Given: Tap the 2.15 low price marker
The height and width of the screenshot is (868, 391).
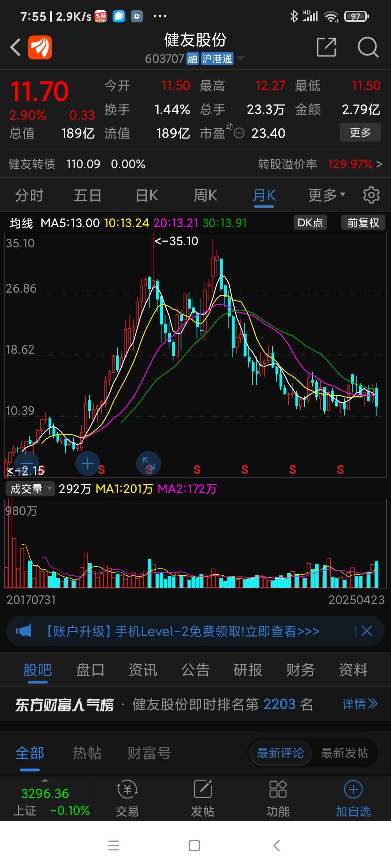Looking at the screenshot, I should pos(25,471).
